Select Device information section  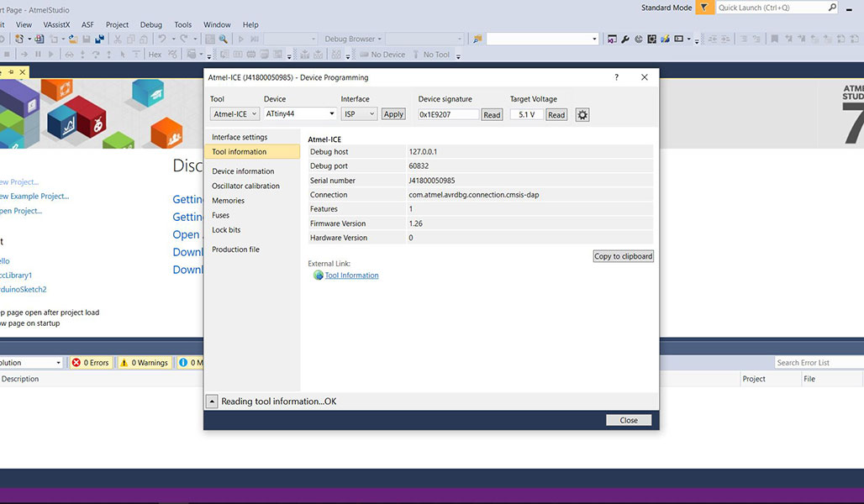252,171
